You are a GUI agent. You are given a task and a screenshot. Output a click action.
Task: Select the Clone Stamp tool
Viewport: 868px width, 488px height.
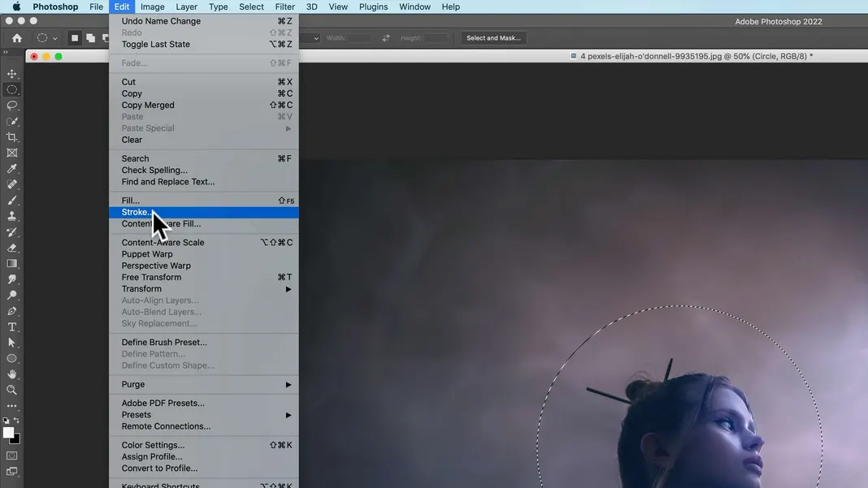pos(11,216)
